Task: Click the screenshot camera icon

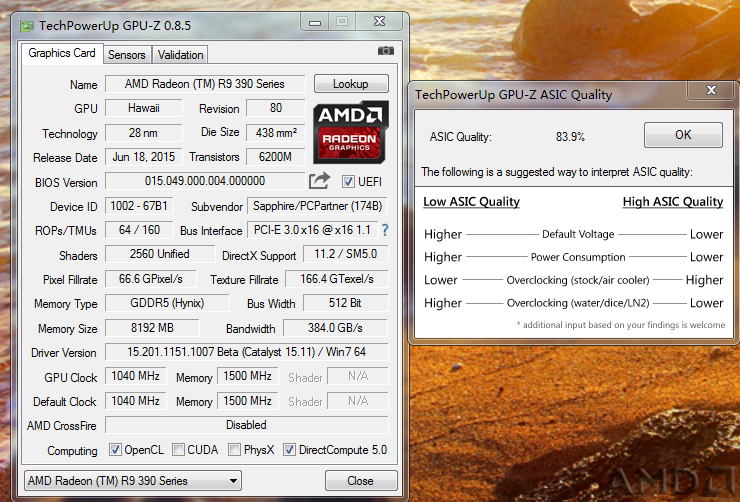Action: point(386,50)
